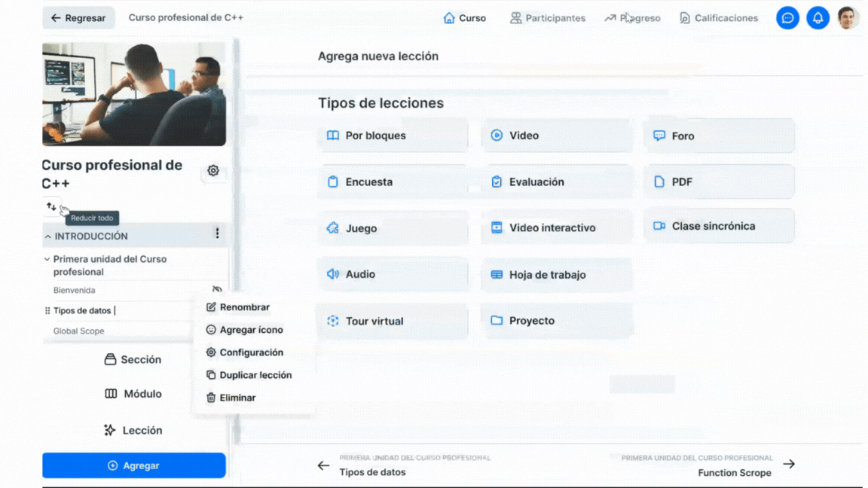Go to the next lesson arrow
868x488 pixels.
[x=789, y=464]
